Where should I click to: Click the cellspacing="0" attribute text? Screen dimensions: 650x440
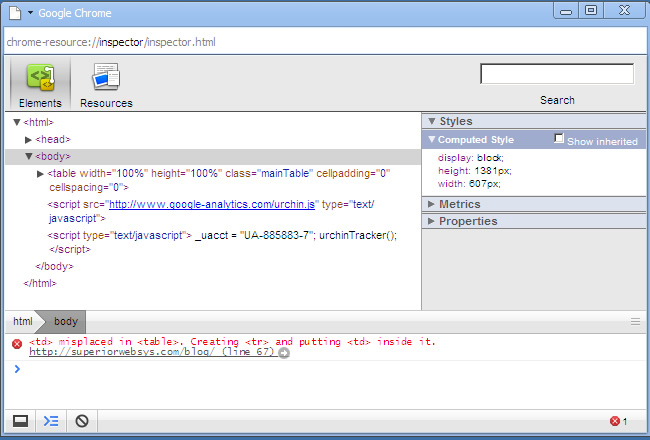pos(89,187)
